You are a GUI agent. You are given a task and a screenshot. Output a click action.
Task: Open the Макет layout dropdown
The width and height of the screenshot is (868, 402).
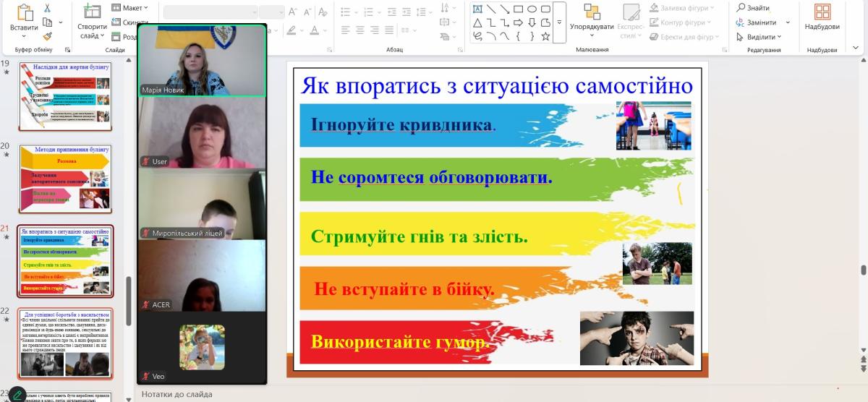point(130,8)
